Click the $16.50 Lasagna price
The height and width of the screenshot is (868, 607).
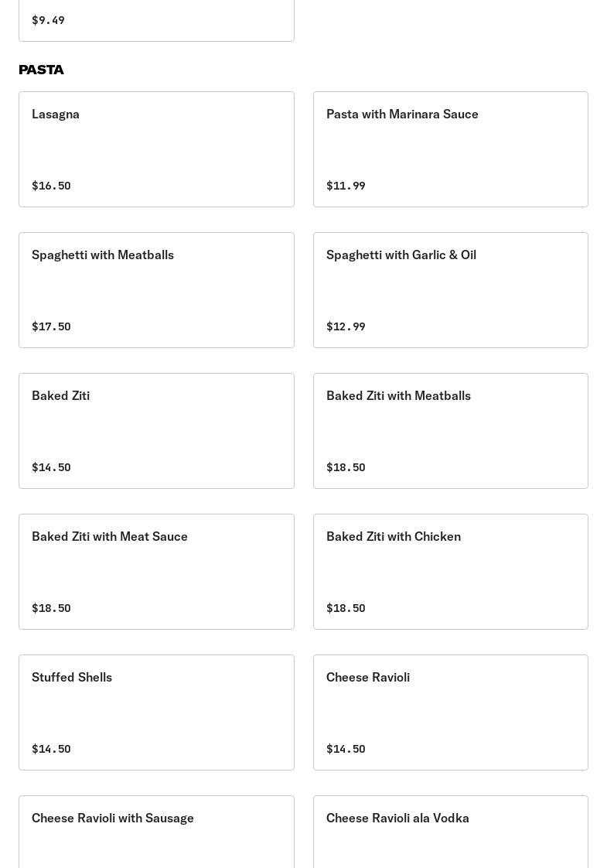pos(51,186)
